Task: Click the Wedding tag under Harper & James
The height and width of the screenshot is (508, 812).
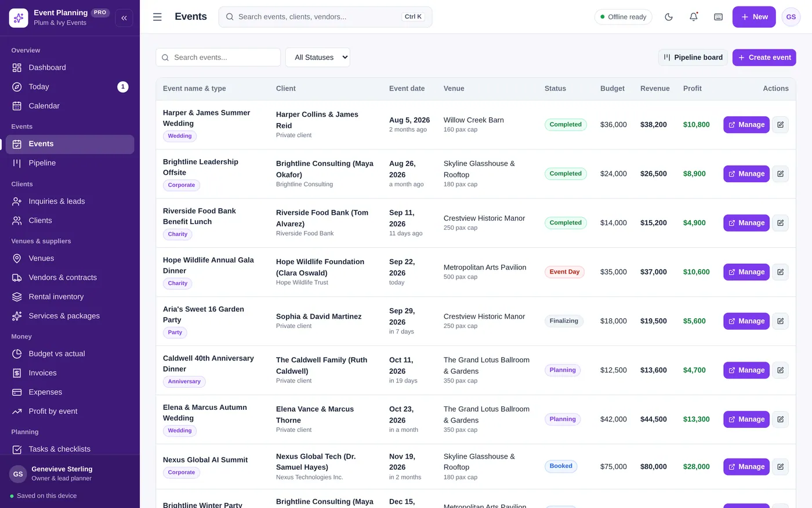Action: click(x=180, y=136)
